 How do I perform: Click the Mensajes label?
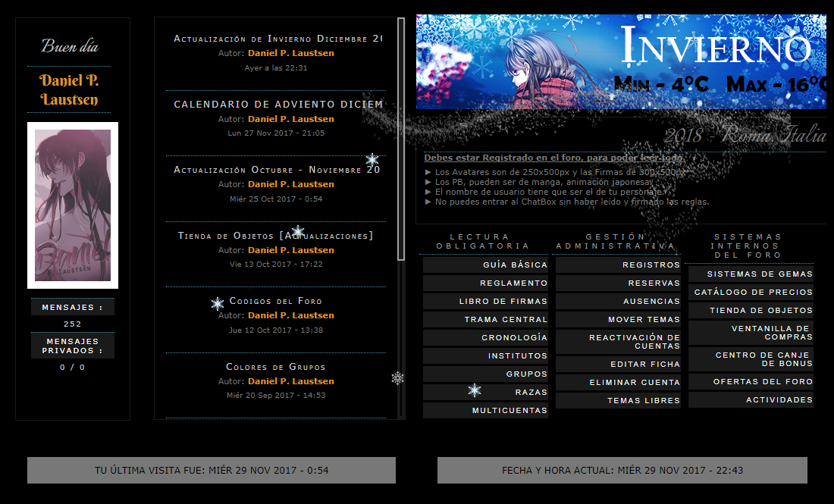coord(72,307)
